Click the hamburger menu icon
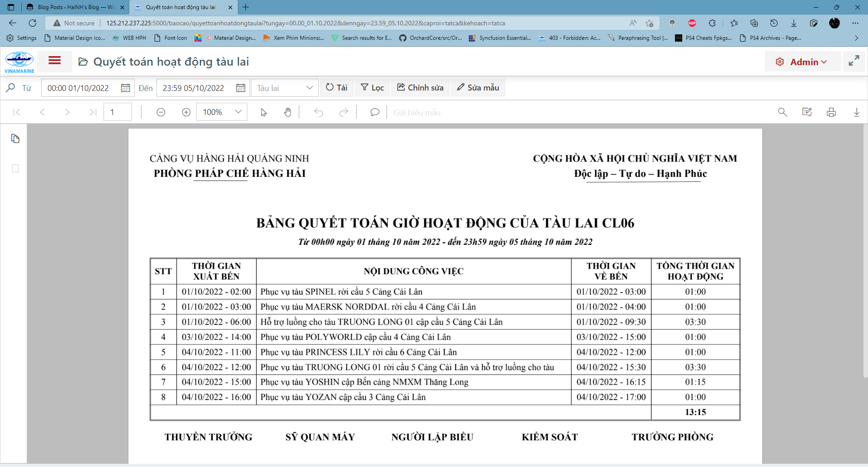The width and height of the screenshot is (868, 467). [x=54, y=61]
